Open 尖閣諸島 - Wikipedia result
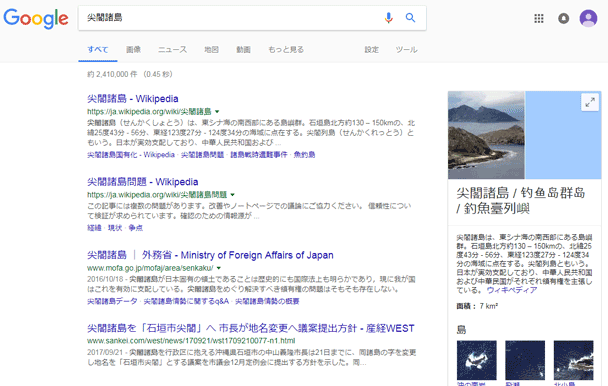The height and width of the screenshot is (386, 608). tap(133, 99)
